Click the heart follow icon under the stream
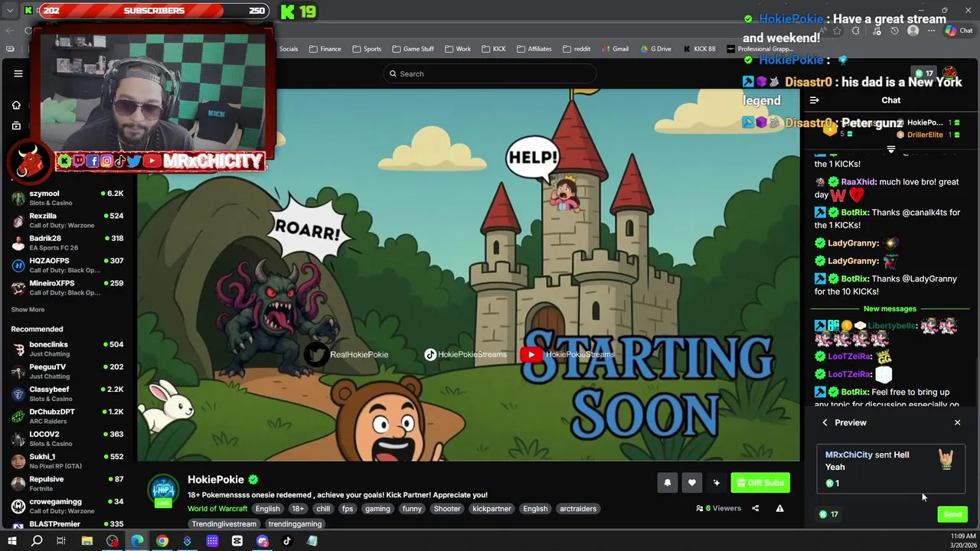980x551 pixels. pyautogui.click(x=691, y=483)
